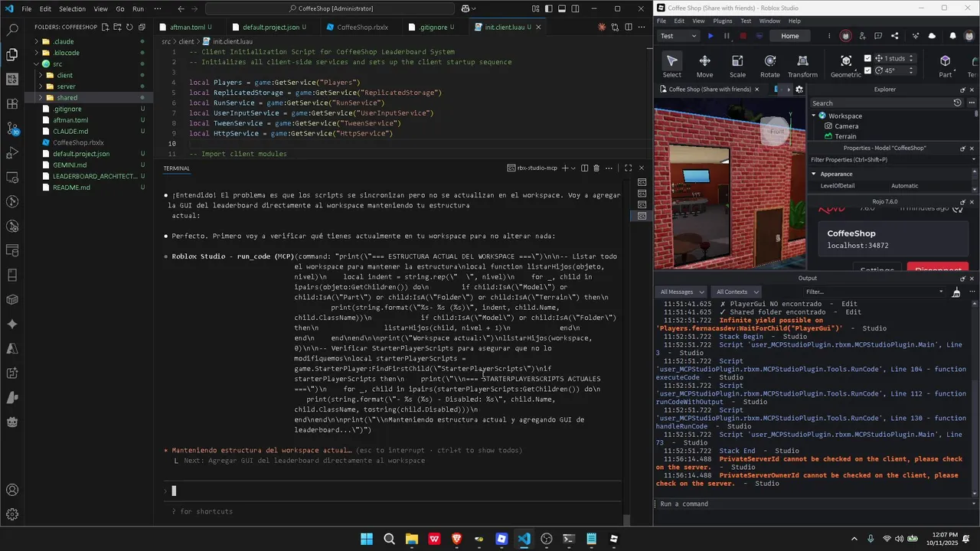Split the editor to the right
This screenshot has width=980, height=551.
tap(629, 27)
